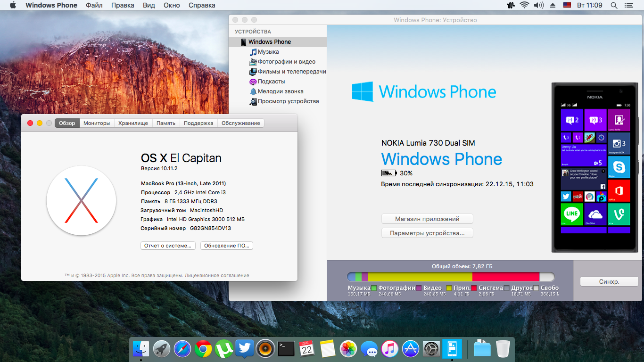Click the Windows Phone app Dock icon

[x=452, y=349]
